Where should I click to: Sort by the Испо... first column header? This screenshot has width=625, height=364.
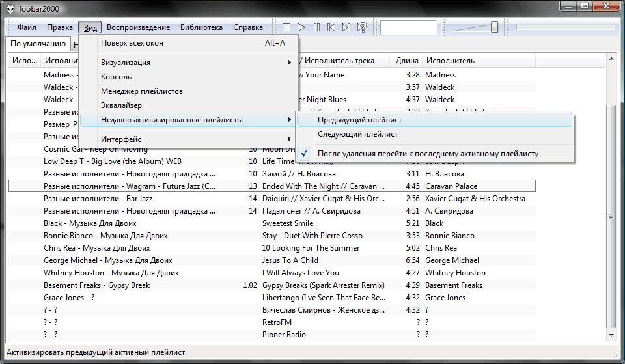pyautogui.click(x=25, y=61)
